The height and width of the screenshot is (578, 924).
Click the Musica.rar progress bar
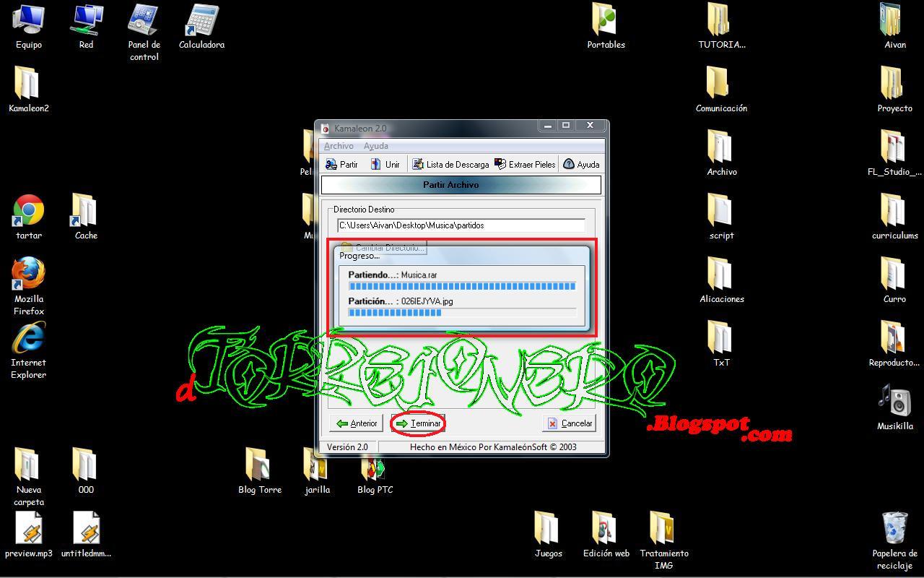pos(462,286)
